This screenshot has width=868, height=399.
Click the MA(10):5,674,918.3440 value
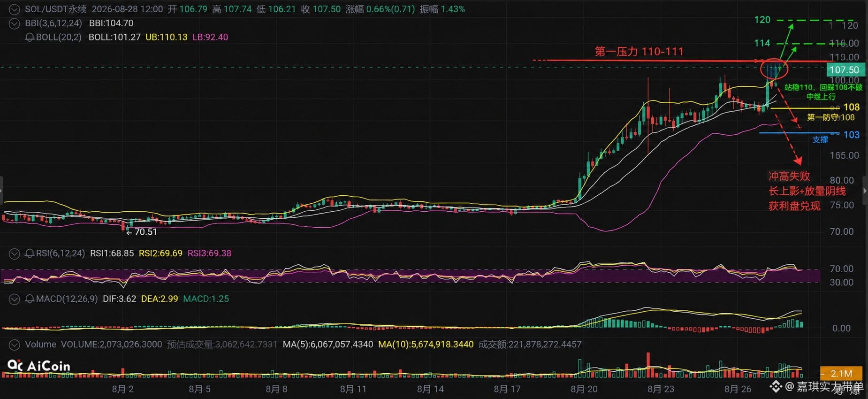(x=426, y=345)
